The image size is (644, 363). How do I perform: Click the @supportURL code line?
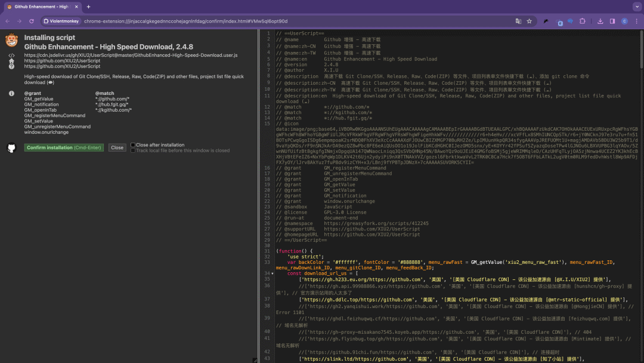348,229
